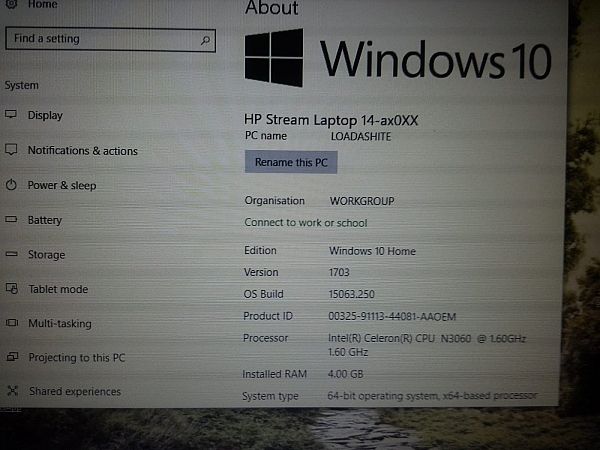Viewport: 600px width, 450px height.
Task: Open Power & sleep settings
Action: (62, 186)
